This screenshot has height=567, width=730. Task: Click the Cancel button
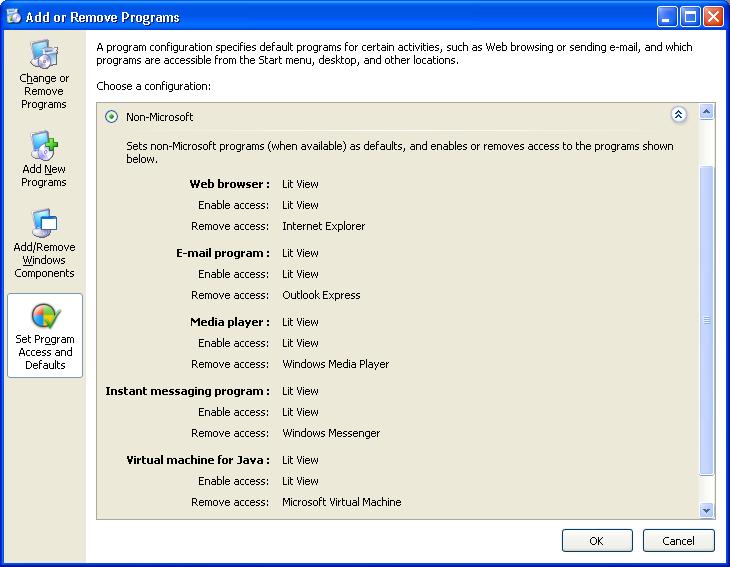click(x=678, y=540)
